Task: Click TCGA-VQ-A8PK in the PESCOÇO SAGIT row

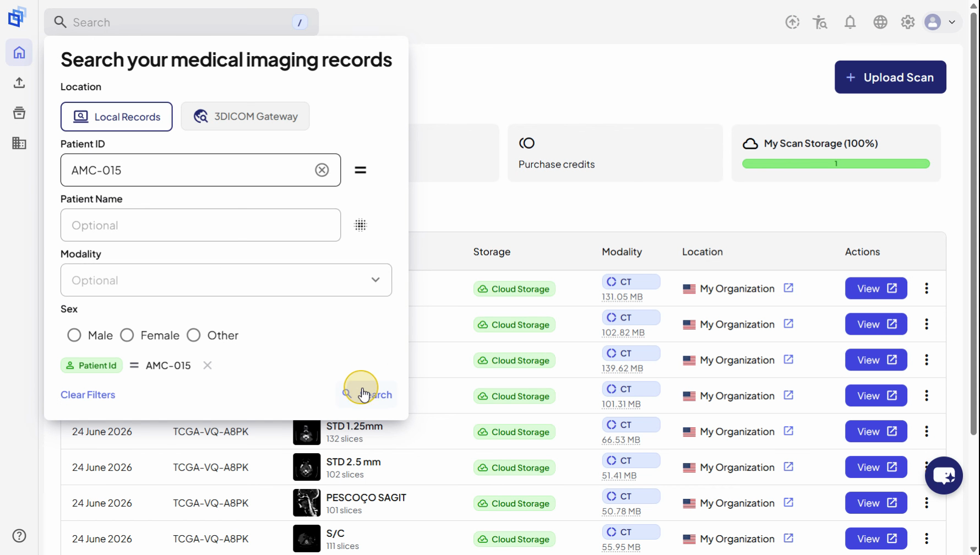Action: pos(211,503)
